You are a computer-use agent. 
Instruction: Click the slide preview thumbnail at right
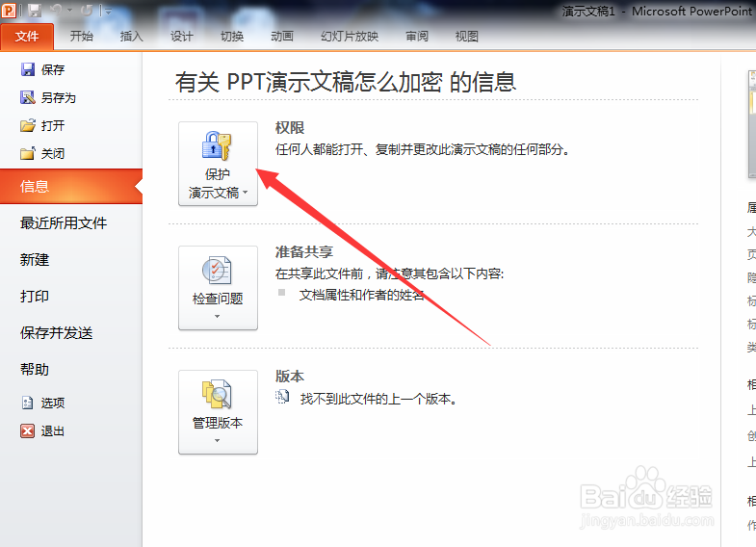751,124
